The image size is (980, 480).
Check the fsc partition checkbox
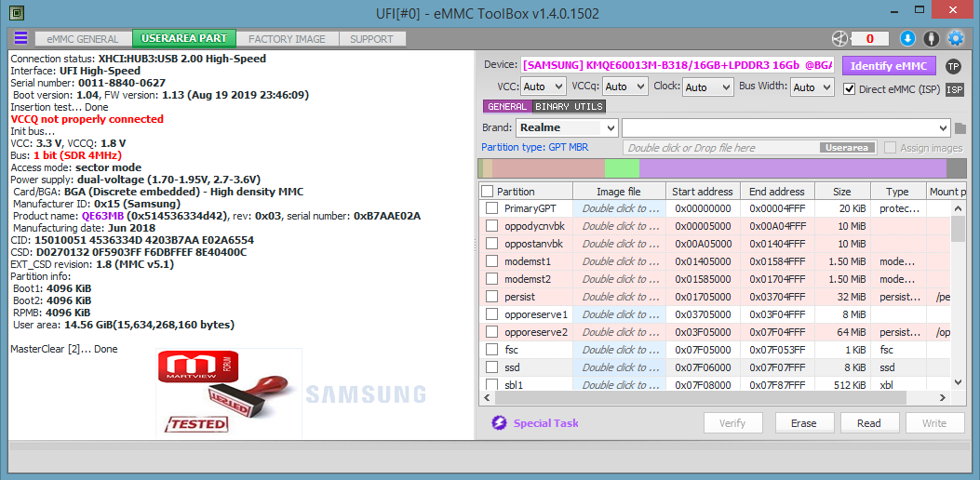[x=492, y=350]
